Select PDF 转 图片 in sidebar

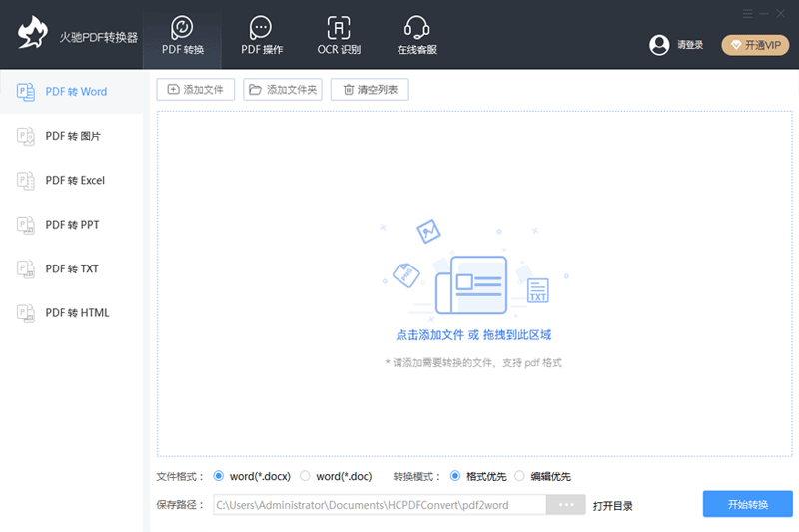(x=71, y=136)
